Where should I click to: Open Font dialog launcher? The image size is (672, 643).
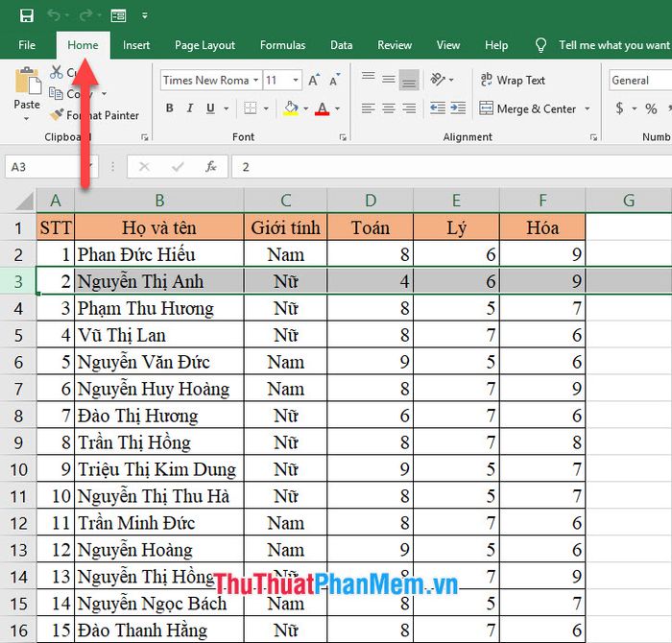point(343,137)
